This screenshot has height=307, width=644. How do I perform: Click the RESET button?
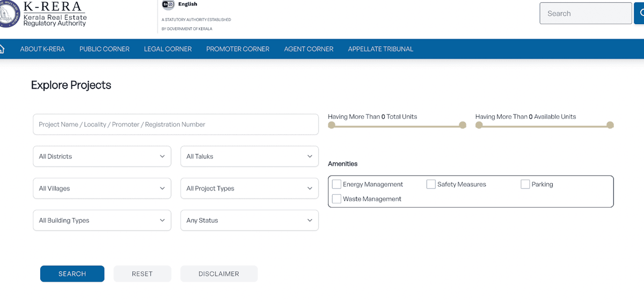click(142, 274)
